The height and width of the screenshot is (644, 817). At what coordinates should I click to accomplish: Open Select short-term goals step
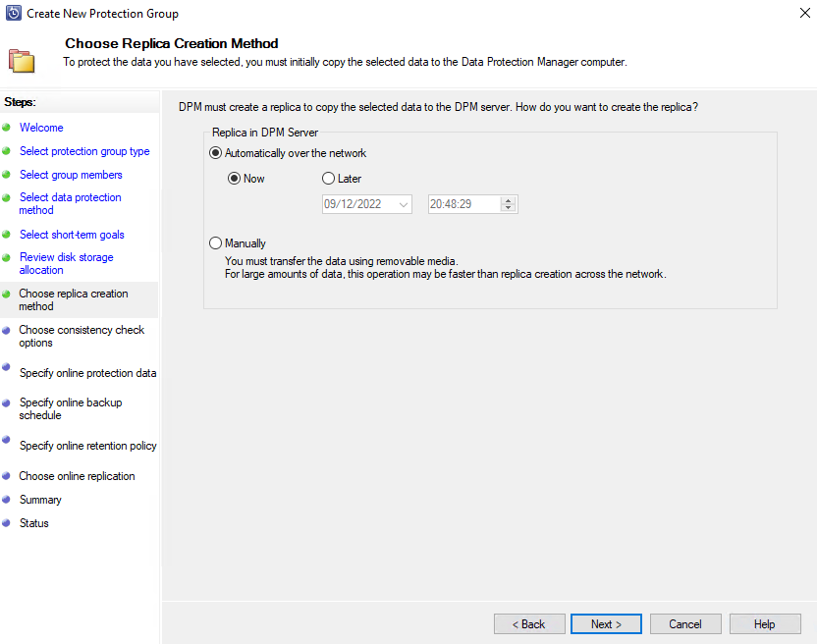(x=72, y=235)
